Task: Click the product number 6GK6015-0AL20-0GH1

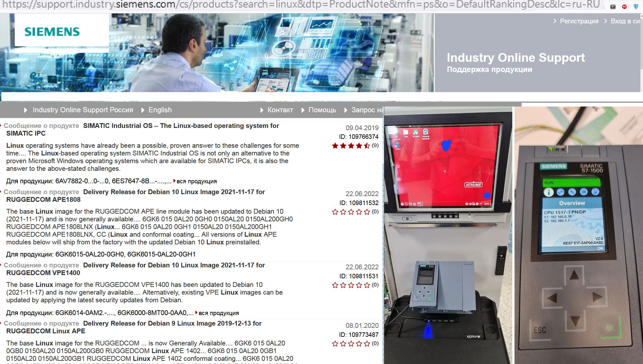Action: (x=162, y=254)
